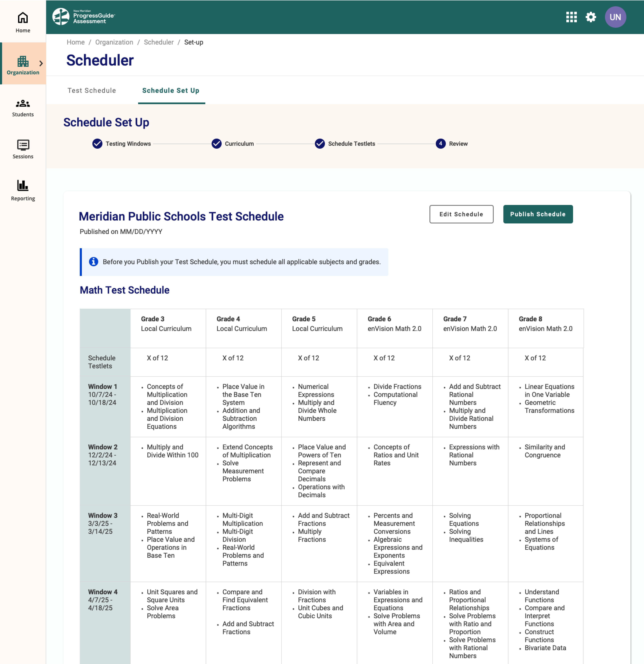Select the Schedule Set Up tab
This screenshot has height=664, width=644.
click(171, 90)
